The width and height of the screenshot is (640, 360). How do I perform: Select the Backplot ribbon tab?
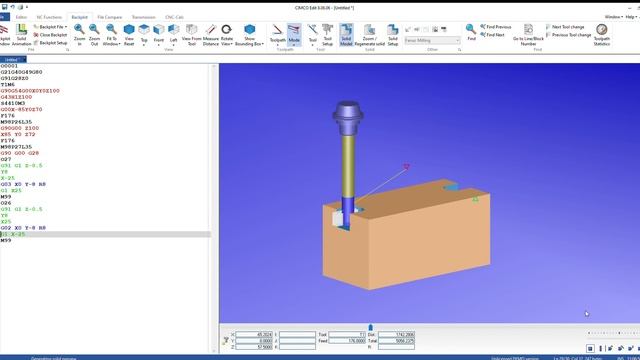80,17
